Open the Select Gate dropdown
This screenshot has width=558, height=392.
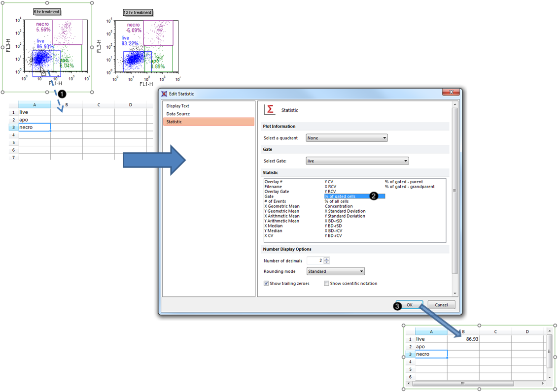point(357,161)
